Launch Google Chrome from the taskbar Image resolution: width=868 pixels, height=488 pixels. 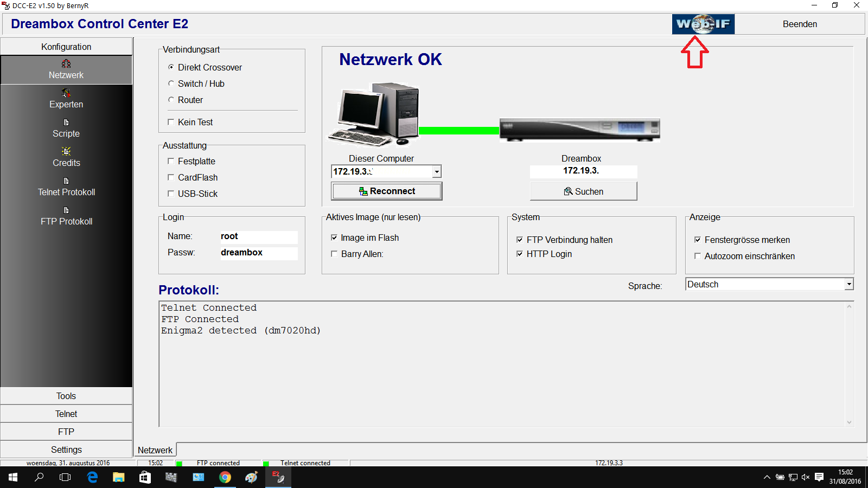click(225, 477)
